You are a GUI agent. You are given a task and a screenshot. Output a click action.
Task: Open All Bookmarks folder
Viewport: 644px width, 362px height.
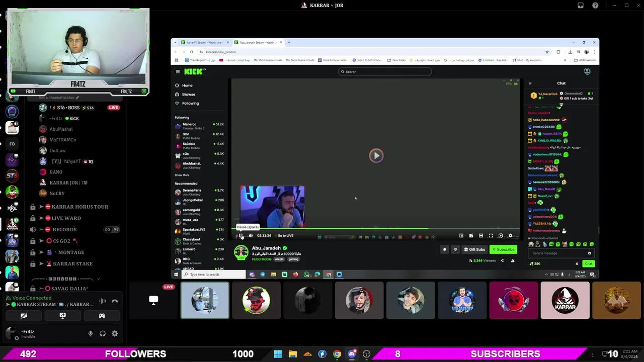585,60
